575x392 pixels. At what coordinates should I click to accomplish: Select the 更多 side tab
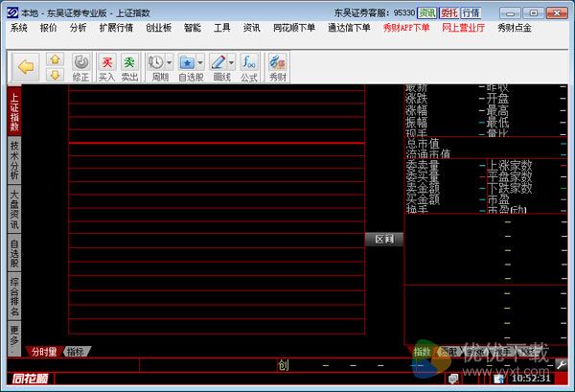[14, 338]
